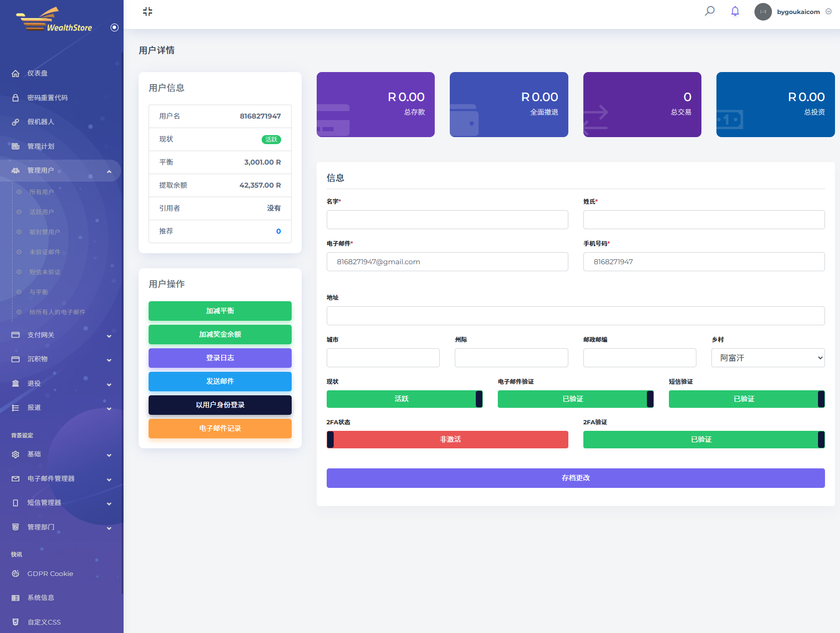Open 活跃用户 submenu item
Image resolution: width=840 pixels, height=633 pixels.
point(42,212)
